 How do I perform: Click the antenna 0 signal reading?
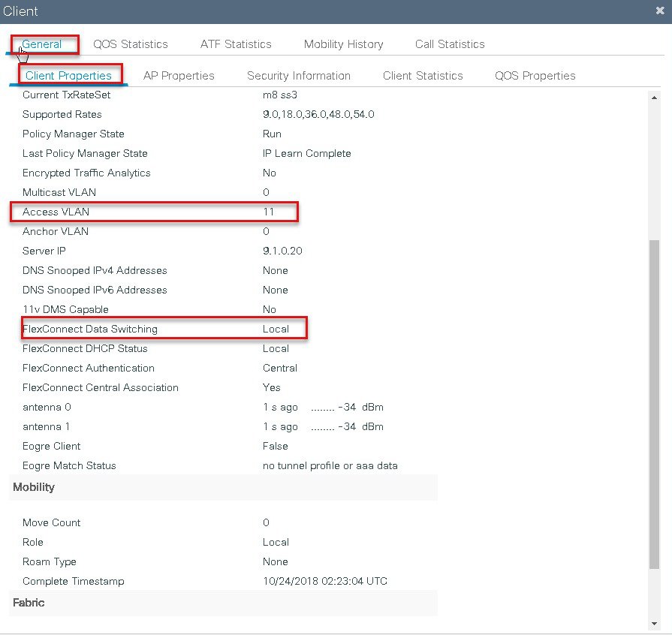[323, 407]
